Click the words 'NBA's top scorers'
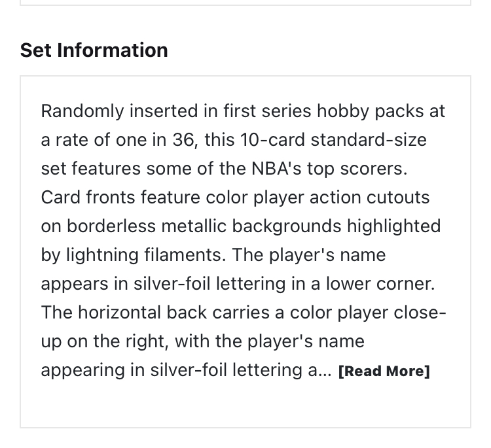Viewport: 491px width, 448px height. [329, 169]
